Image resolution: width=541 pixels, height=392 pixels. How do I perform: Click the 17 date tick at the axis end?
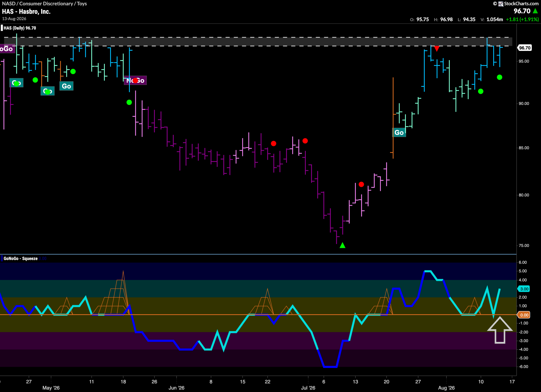[512, 381]
